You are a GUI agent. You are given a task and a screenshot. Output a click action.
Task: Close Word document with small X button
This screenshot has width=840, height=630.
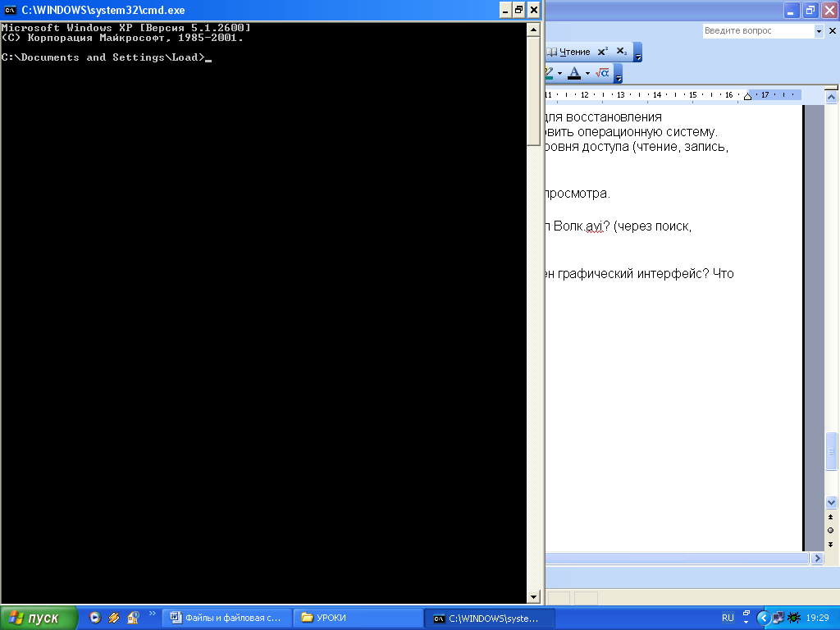click(x=833, y=31)
